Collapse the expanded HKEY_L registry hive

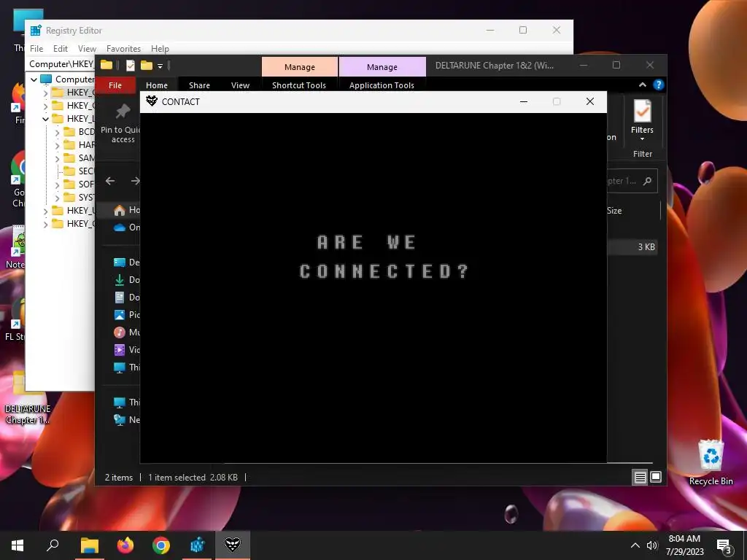pyautogui.click(x=46, y=119)
